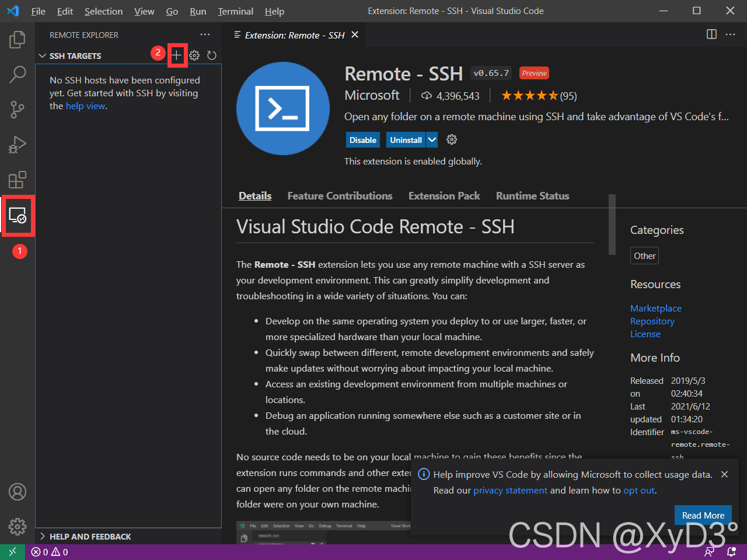Screen dimensions: 747x560
Task: Open SSH config file gear icon
Action: [194, 55]
